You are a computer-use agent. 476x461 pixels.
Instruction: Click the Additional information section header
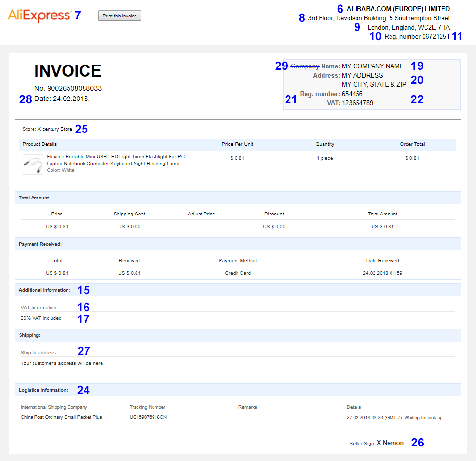click(238, 290)
